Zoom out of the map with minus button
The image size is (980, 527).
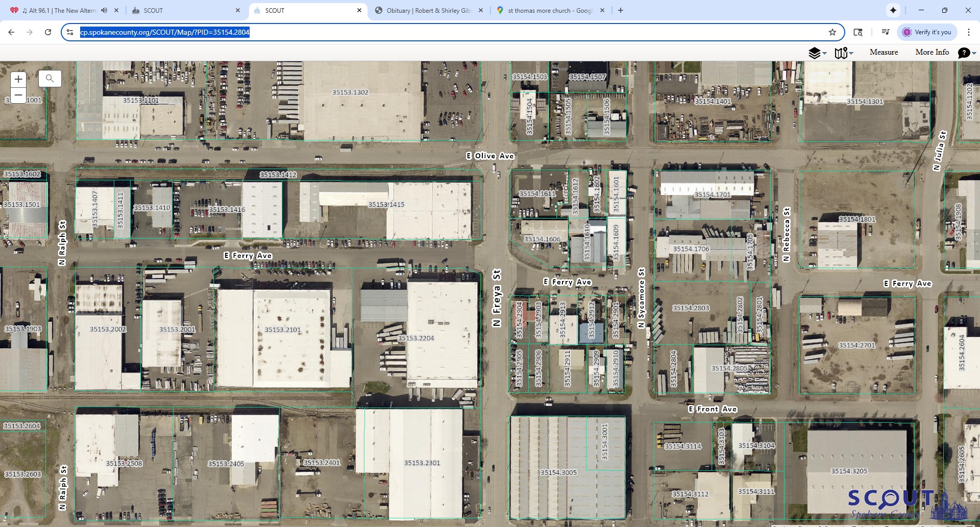18,95
